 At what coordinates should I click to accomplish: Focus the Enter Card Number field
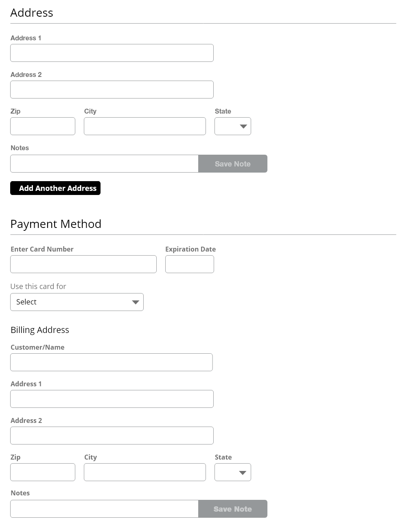coord(83,264)
